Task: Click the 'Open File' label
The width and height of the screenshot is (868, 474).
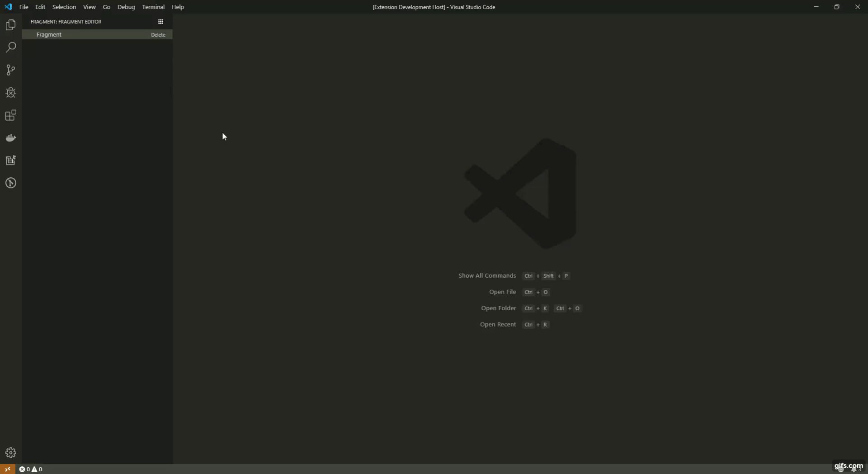Action: [x=503, y=292]
